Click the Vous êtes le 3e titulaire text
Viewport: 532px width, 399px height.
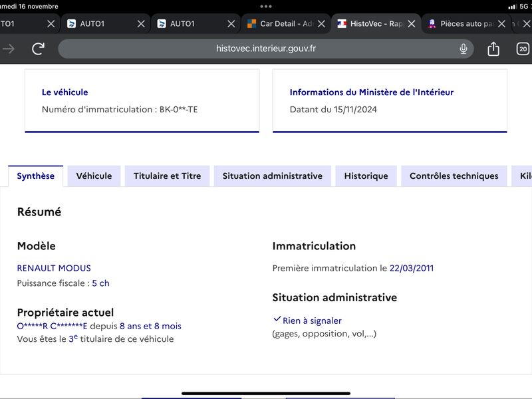[x=95, y=339]
